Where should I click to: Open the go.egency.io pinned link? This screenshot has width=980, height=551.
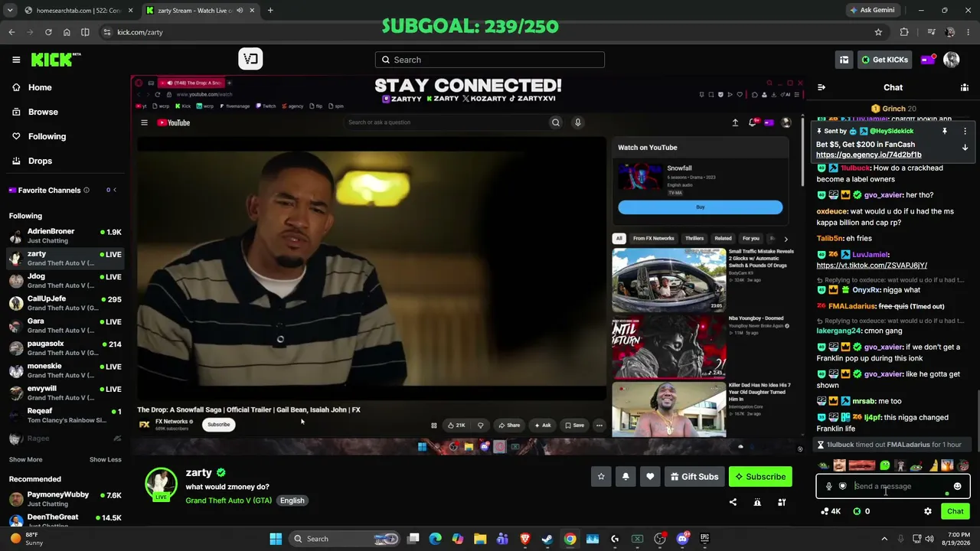[868, 155]
